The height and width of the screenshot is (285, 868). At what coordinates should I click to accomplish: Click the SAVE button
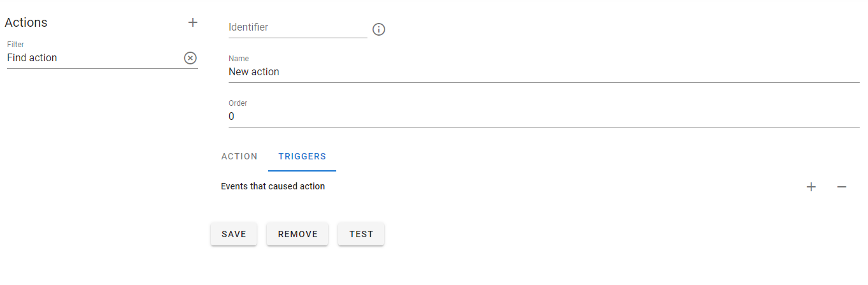[x=234, y=234]
